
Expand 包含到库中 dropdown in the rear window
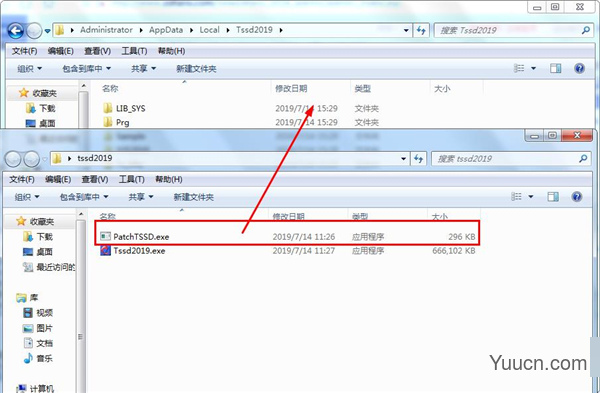coord(86,68)
